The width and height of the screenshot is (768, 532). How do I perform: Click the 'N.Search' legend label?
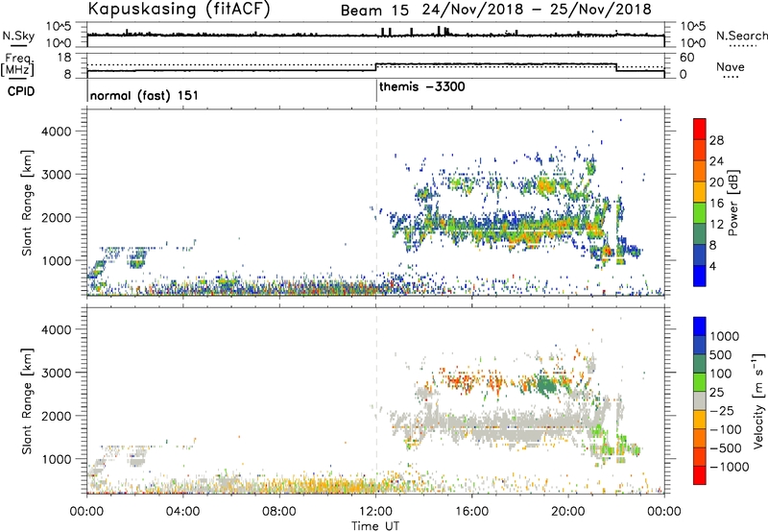click(x=741, y=36)
